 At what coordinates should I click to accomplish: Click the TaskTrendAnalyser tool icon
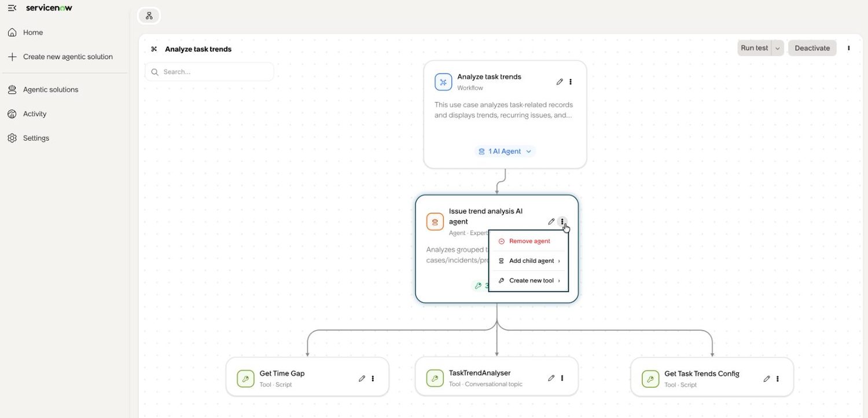pyautogui.click(x=435, y=379)
